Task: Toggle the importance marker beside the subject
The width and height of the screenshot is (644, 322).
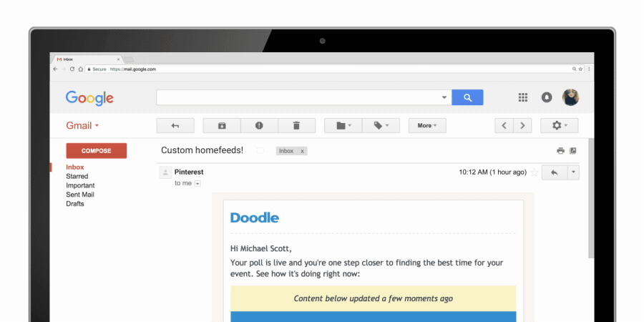Action: click(x=260, y=151)
